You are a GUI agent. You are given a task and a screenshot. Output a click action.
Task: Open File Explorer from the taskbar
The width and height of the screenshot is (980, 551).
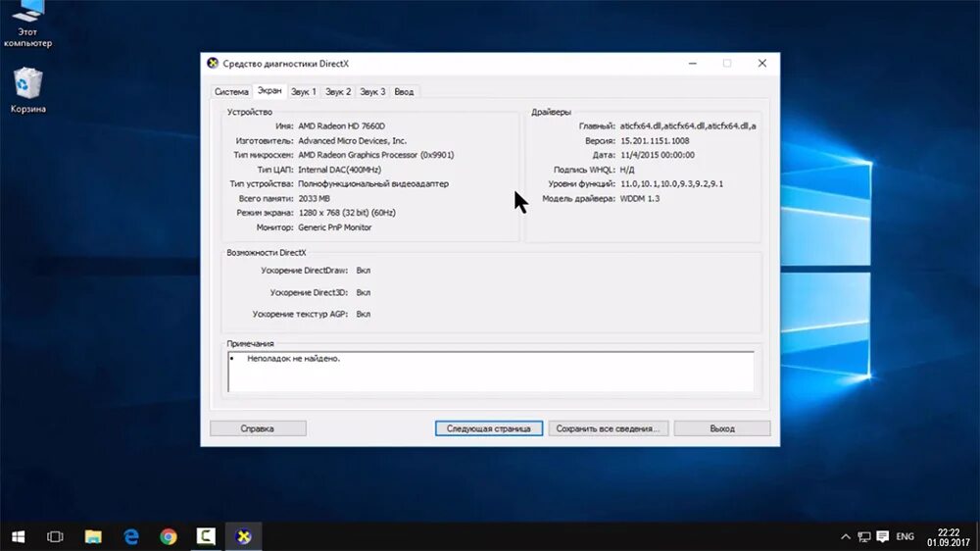(93, 536)
